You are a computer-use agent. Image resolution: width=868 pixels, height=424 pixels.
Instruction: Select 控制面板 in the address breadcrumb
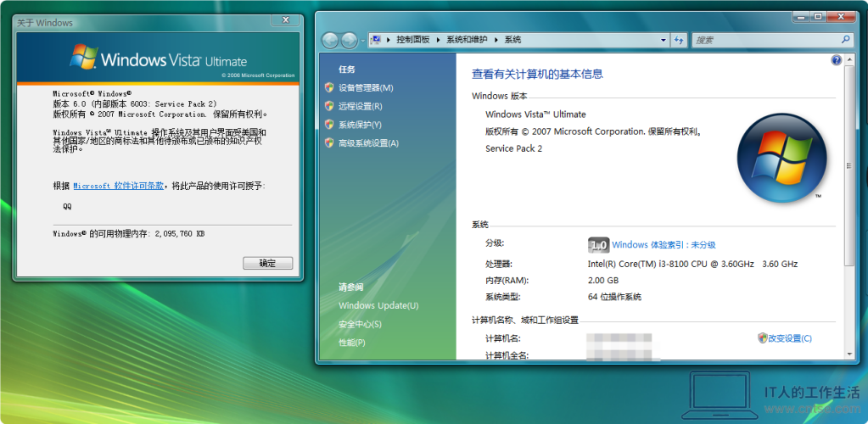(x=413, y=40)
